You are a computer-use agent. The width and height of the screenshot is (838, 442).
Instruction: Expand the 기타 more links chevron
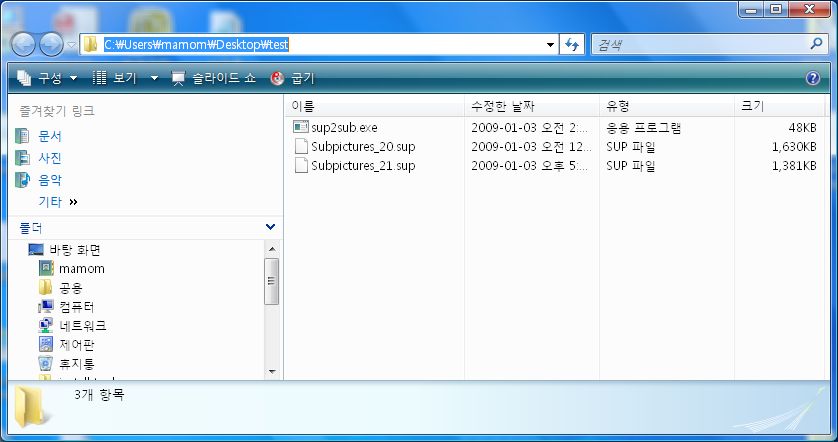click(74, 202)
